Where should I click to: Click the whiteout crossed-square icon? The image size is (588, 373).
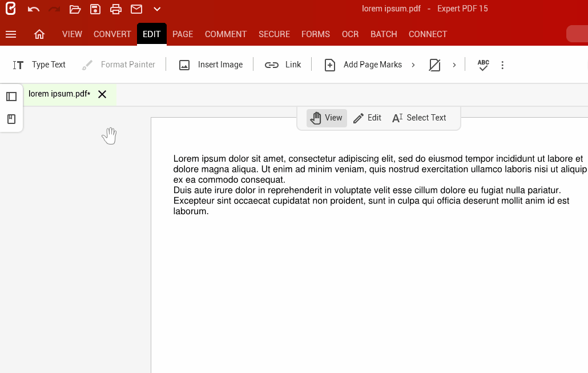coord(434,65)
